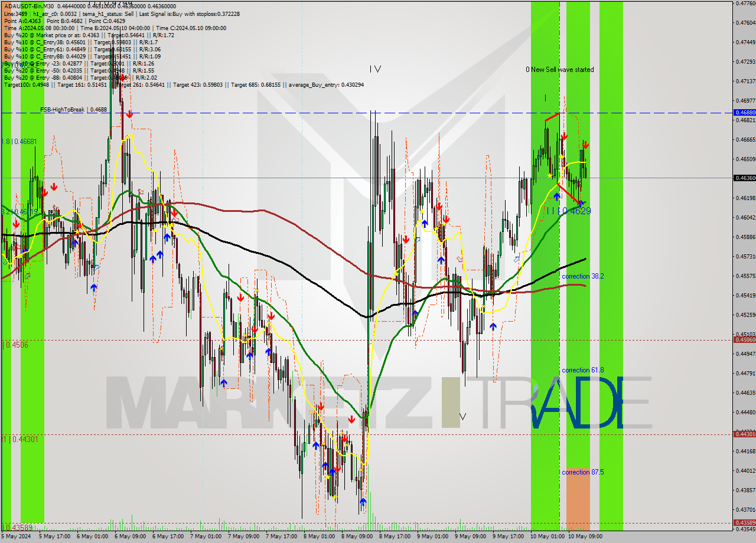Select 'Time C:2024.05.10 09:00:00' text
This screenshot has height=543, width=756.
click(191, 28)
